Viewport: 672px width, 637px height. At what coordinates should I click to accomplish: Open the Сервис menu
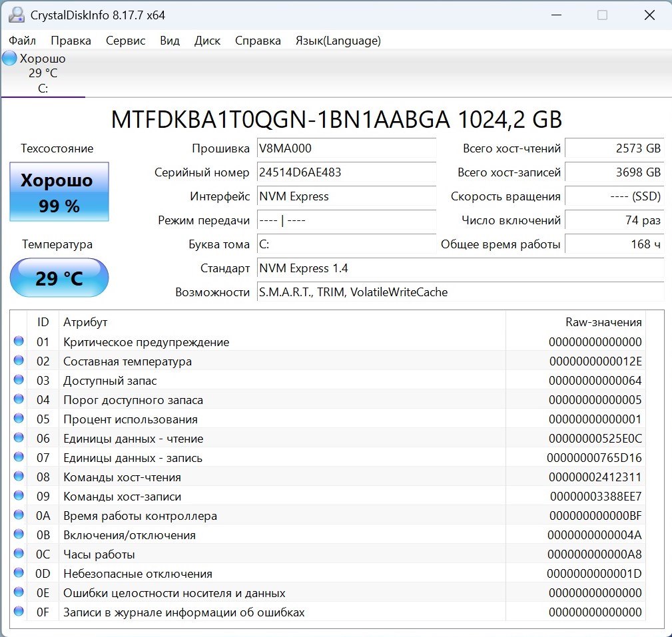click(125, 41)
